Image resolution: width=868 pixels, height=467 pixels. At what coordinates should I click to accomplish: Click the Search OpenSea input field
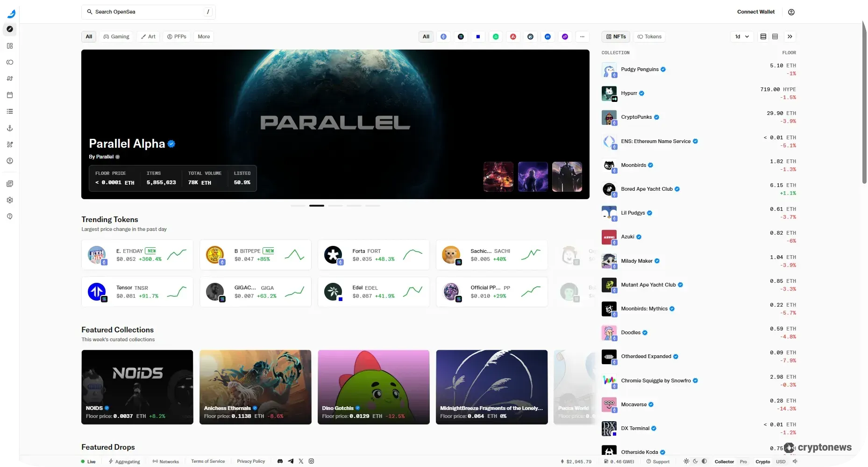(x=148, y=12)
